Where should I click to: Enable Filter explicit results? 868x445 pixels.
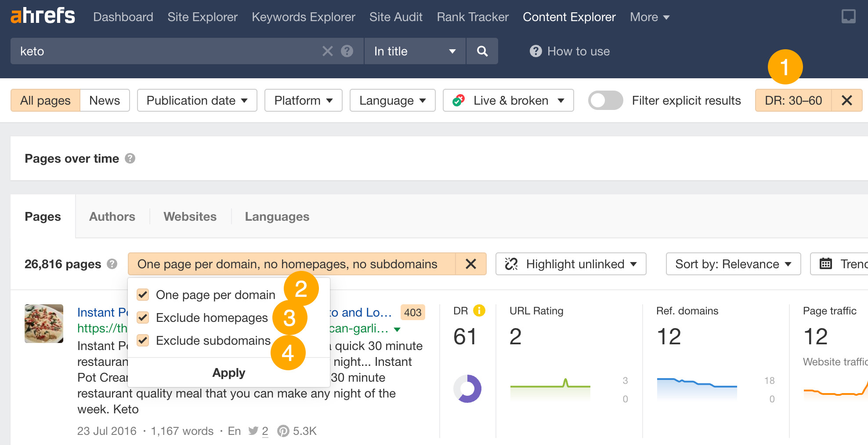605,100
